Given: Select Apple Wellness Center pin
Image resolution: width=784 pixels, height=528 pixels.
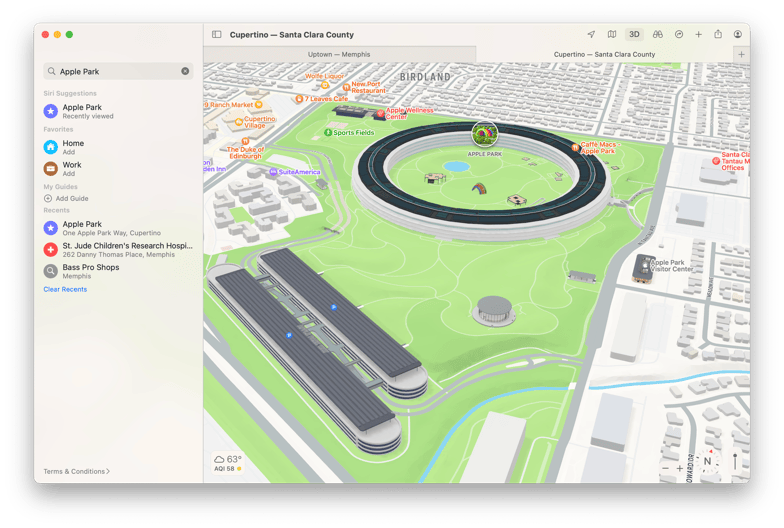Looking at the screenshot, I should click(x=380, y=114).
